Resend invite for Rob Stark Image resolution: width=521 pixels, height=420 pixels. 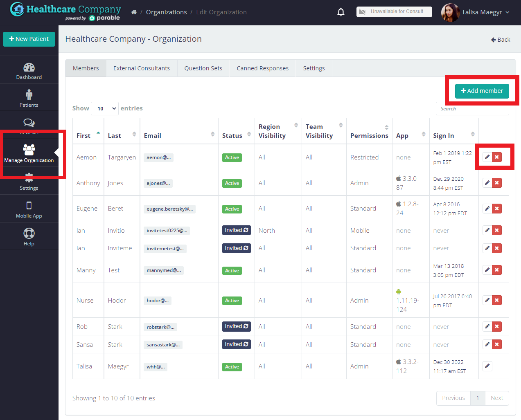237,326
